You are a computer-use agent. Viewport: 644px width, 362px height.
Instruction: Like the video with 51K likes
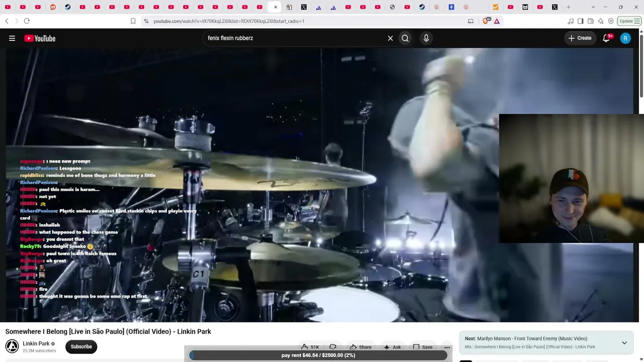pyautogui.click(x=310, y=347)
